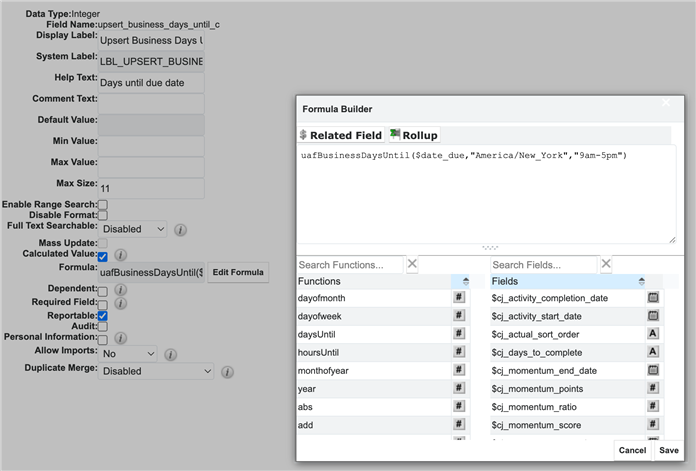The width and height of the screenshot is (696, 471).
Task: Cancel the Formula Builder dialog
Action: pyautogui.click(x=632, y=450)
